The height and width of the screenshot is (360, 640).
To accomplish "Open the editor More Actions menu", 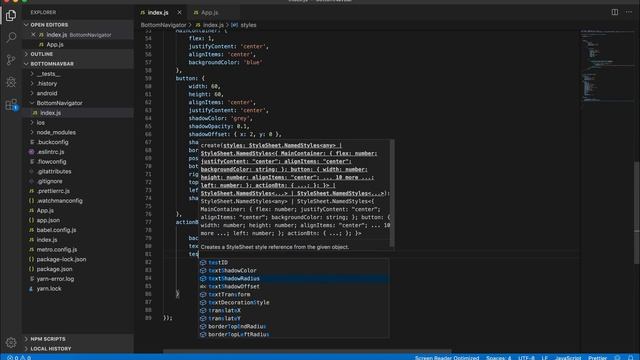I will pyautogui.click(x=629, y=12).
